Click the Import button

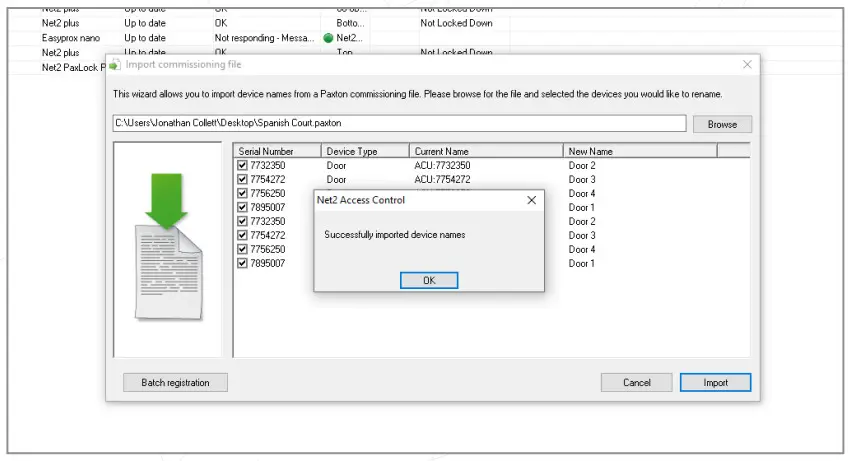[715, 383]
